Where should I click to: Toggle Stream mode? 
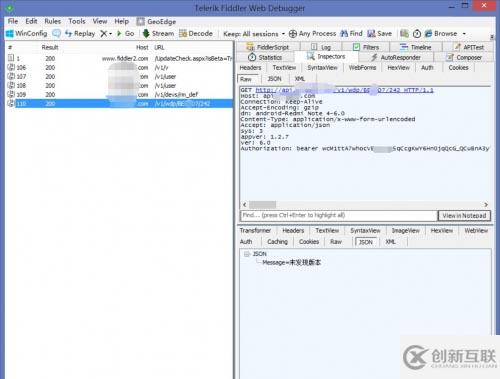(158, 33)
